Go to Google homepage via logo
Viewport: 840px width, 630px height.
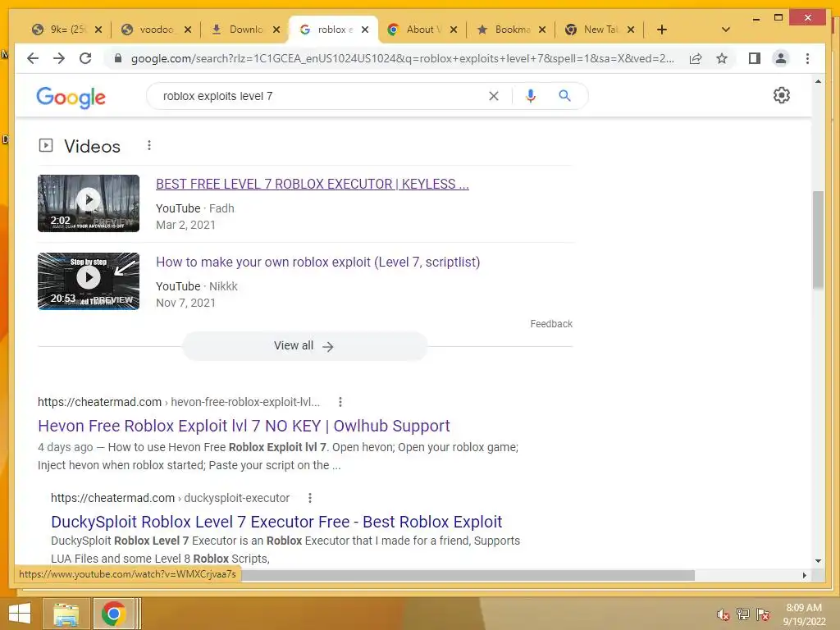tap(71, 98)
